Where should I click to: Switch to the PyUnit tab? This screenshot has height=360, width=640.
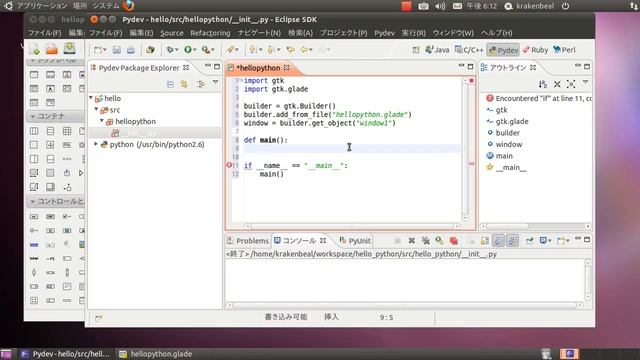pyautogui.click(x=355, y=241)
